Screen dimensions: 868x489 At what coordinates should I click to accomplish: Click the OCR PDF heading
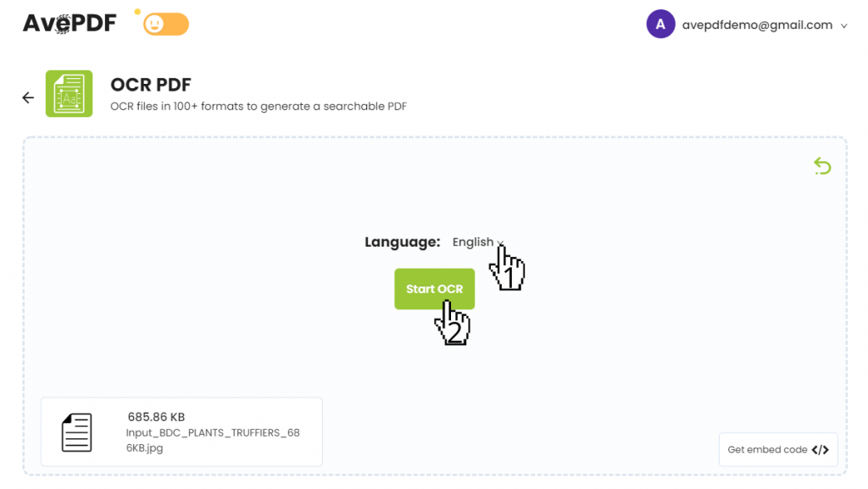point(151,85)
